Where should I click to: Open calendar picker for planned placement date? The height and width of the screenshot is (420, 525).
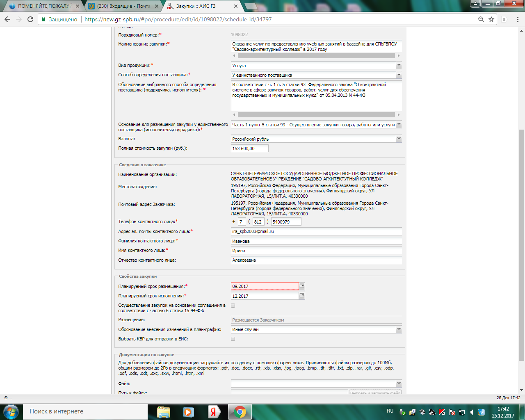302,286
